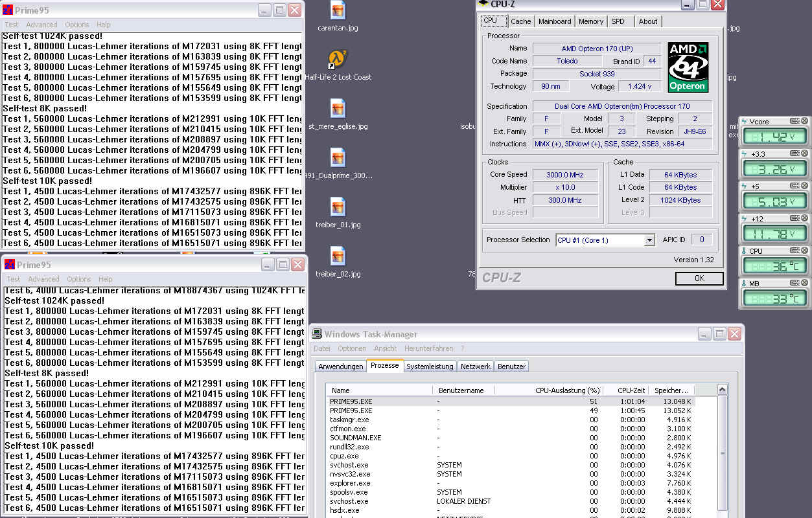
Task: Click the OK button in CPU-Z
Action: [699, 278]
